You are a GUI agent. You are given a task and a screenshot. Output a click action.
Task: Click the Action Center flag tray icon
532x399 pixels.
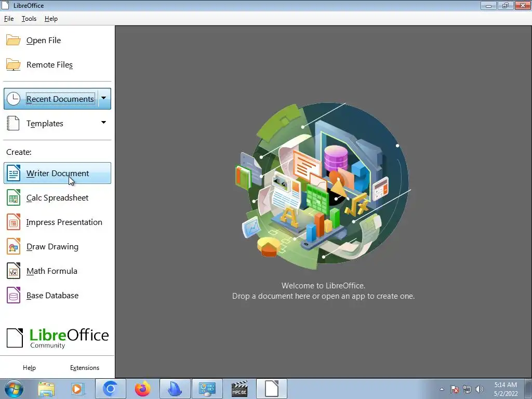tap(455, 389)
